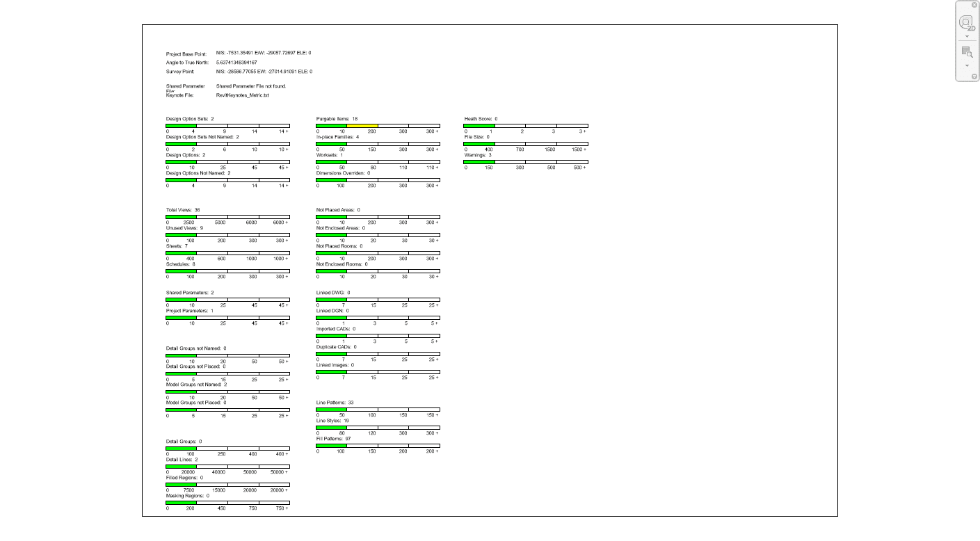The width and height of the screenshot is (980, 541).
Task: Click the 'Filled Regions: 0' label
Action: (x=184, y=478)
